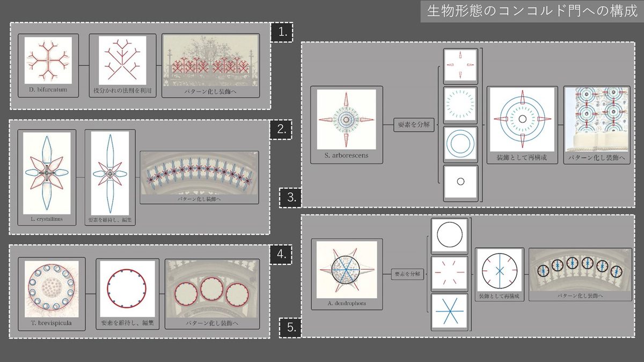Select the section number 4 badge

tap(281, 253)
